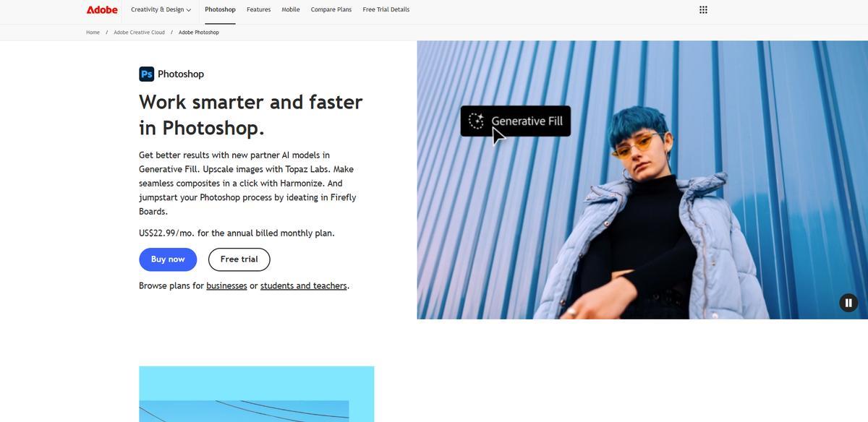
Task: Open the businesses plans link
Action: pos(226,285)
